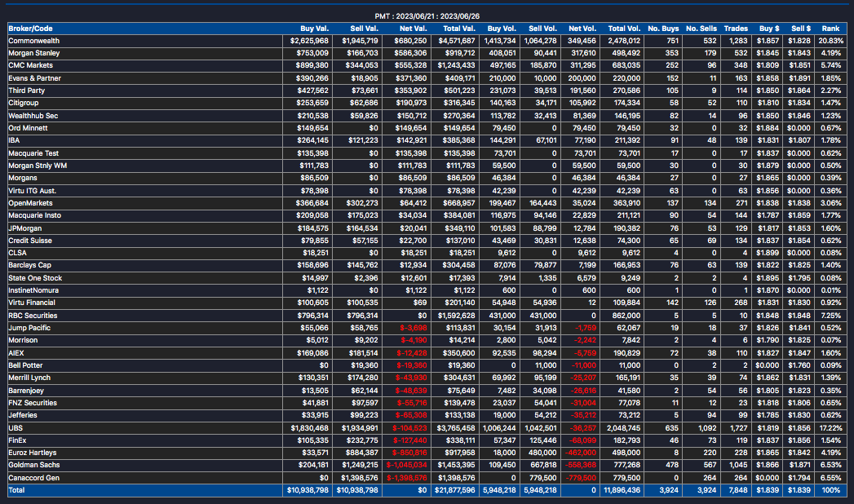The width and height of the screenshot is (854, 504).
Task: Click Total Val. $21,877,596 in Total row
Action: pyautogui.click(x=455, y=490)
